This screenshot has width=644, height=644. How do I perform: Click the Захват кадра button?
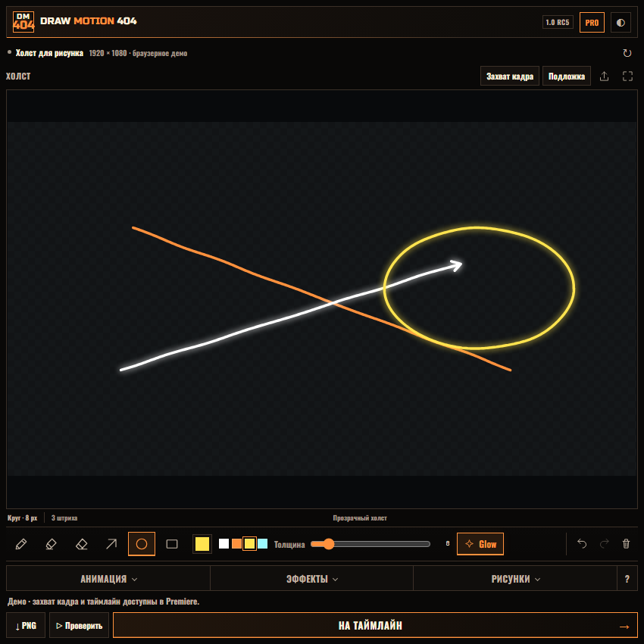[510, 76]
